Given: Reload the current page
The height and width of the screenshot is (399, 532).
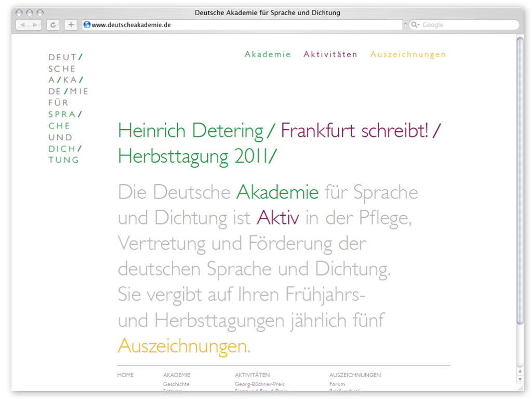Looking at the screenshot, I should tap(52, 24).
